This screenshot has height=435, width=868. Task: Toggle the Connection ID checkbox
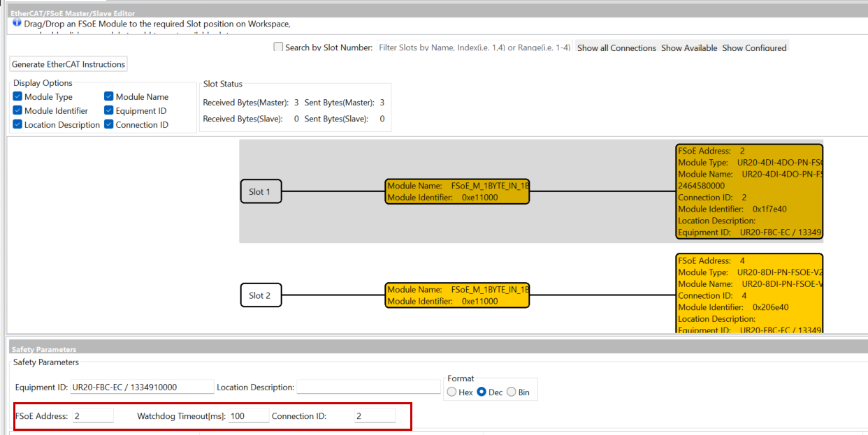109,125
